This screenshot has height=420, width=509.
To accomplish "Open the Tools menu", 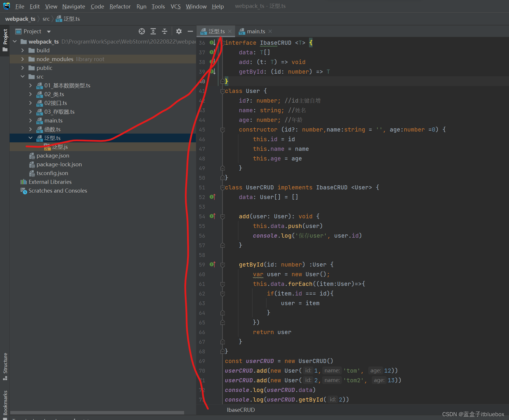I will tap(158, 6).
